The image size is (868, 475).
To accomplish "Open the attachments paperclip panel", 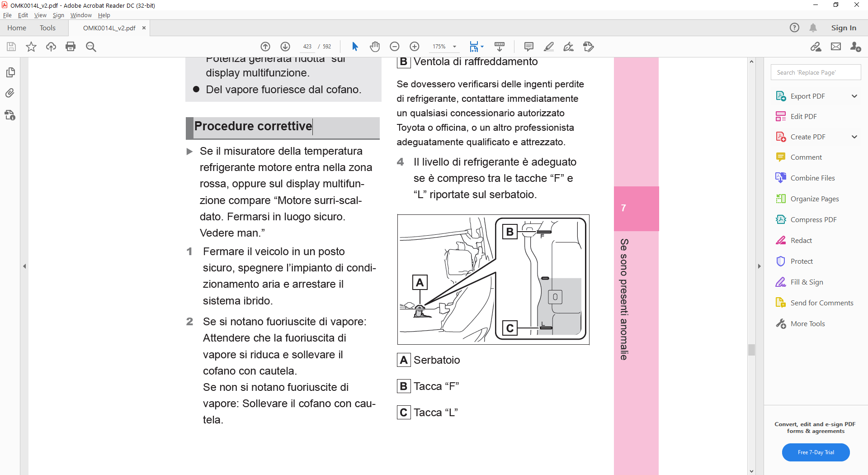I will click(x=10, y=93).
